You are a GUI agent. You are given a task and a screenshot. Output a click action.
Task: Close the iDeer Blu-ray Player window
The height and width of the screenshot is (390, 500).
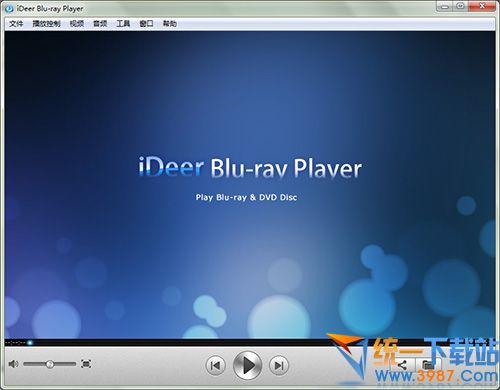[x=482, y=6]
